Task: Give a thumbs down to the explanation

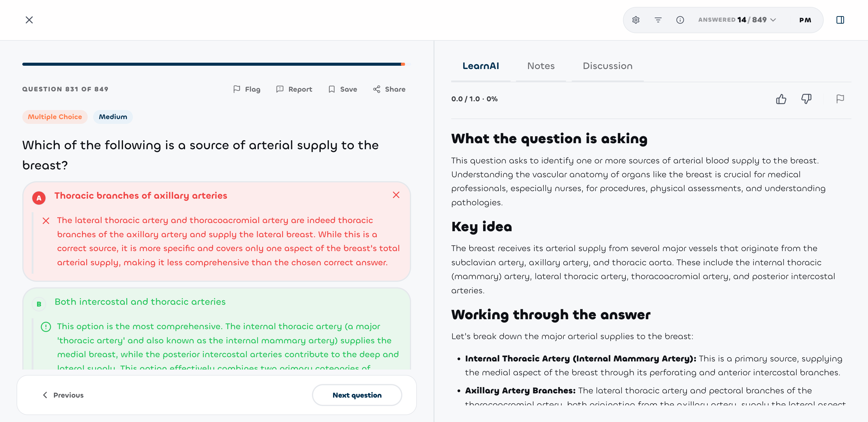Action: [x=806, y=99]
